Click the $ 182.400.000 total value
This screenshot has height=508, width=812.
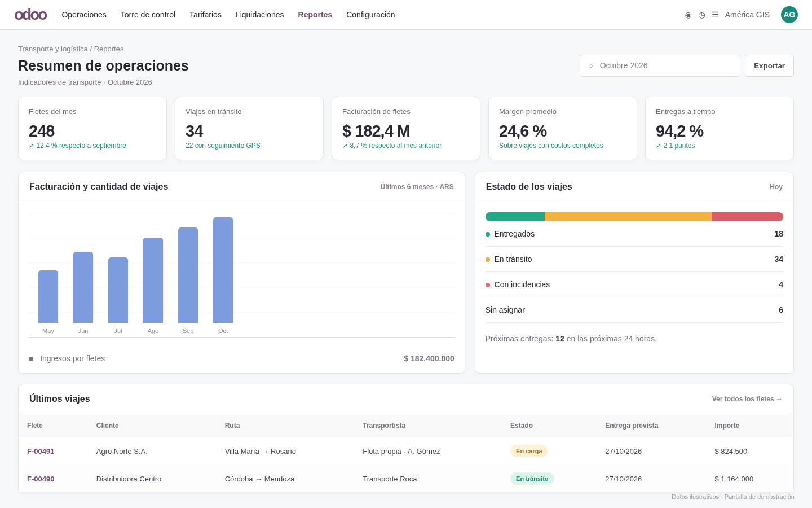coord(429,358)
